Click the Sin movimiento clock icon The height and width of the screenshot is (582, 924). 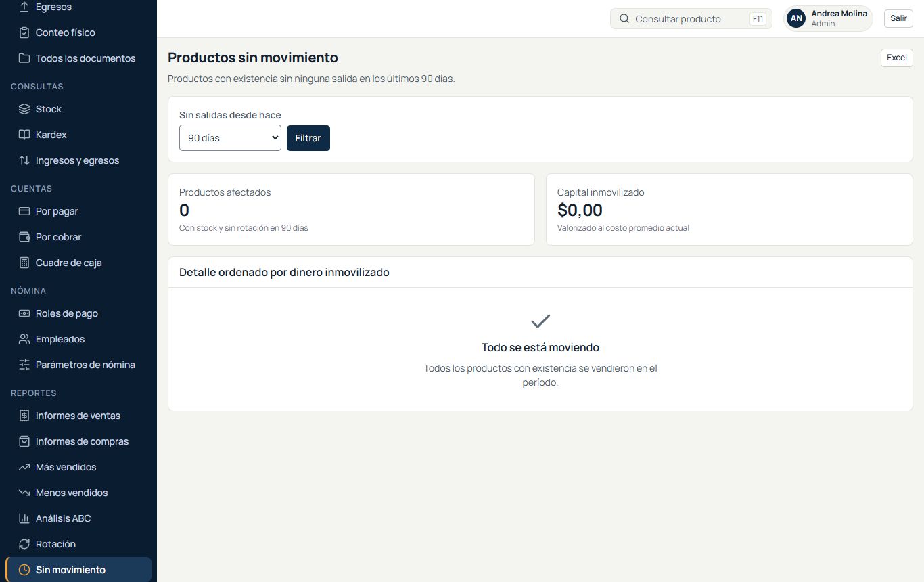(x=24, y=570)
